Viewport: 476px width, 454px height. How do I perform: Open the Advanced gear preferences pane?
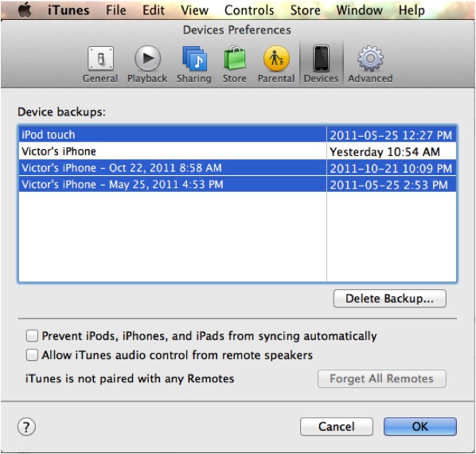(370, 65)
